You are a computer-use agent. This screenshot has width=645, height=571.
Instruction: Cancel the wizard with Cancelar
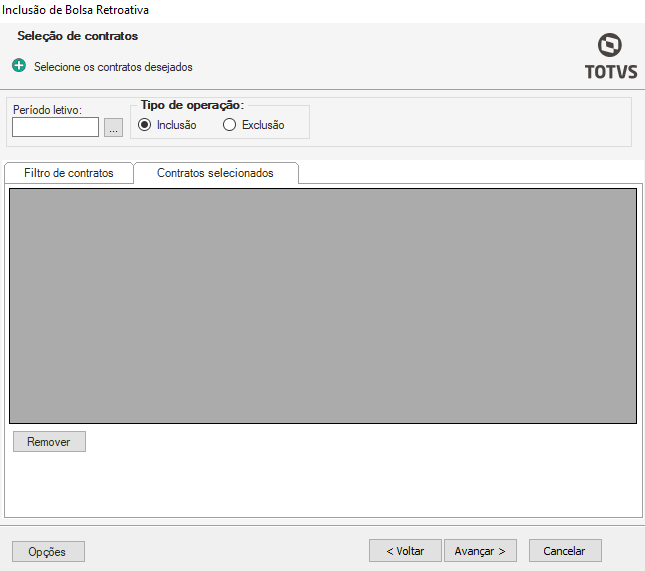point(564,551)
